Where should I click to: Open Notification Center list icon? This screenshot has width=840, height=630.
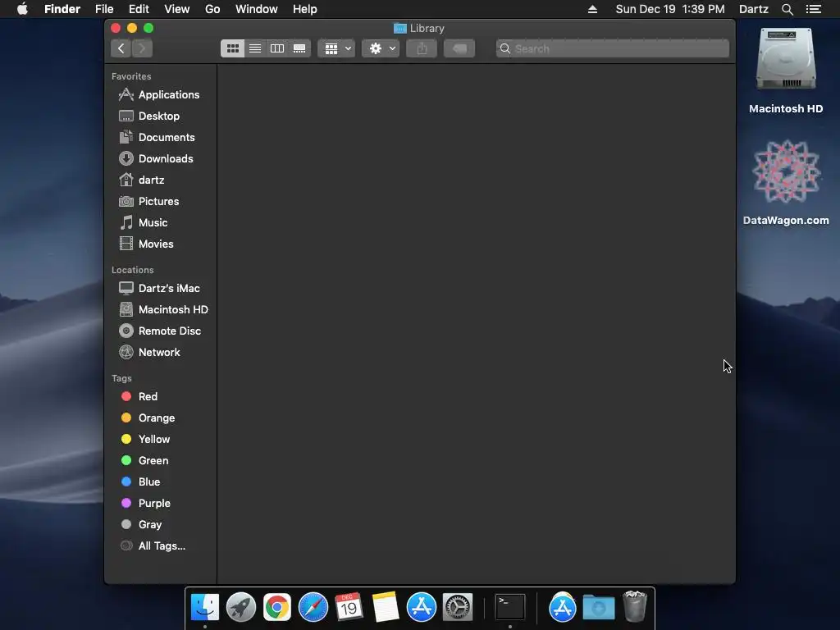814,9
